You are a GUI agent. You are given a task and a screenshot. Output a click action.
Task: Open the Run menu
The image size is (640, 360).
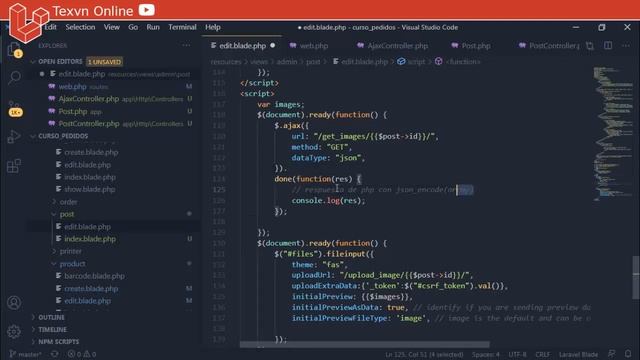tap(153, 27)
